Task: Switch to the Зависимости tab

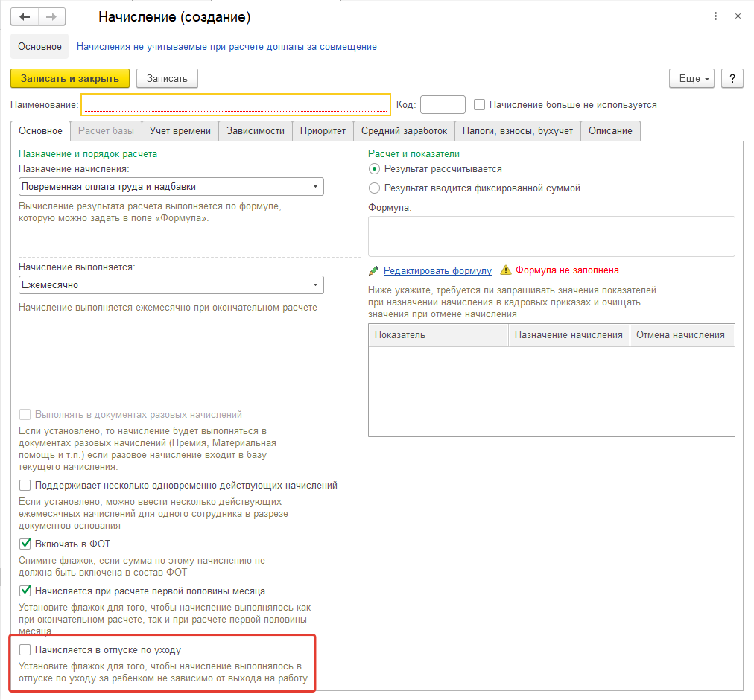Action: click(x=256, y=131)
